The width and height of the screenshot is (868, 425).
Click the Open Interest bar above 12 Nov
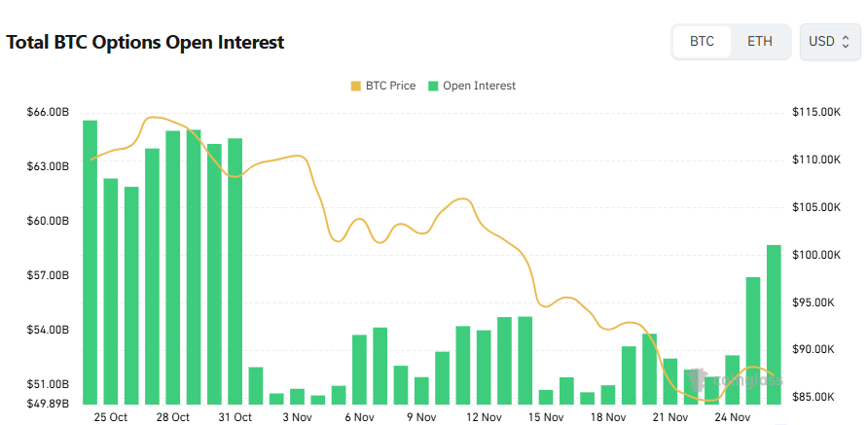tap(484, 367)
